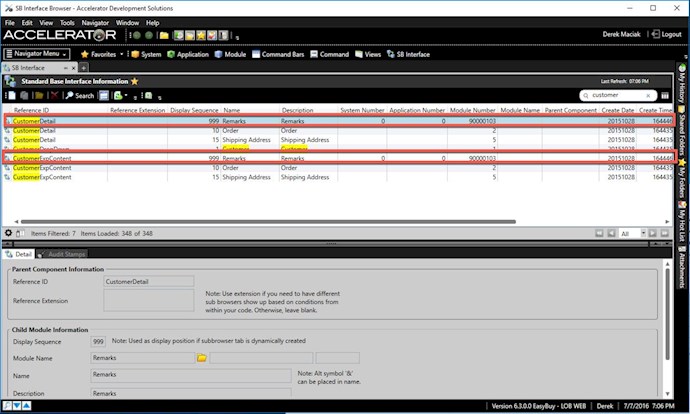Open Application from navigation bar

click(188, 54)
